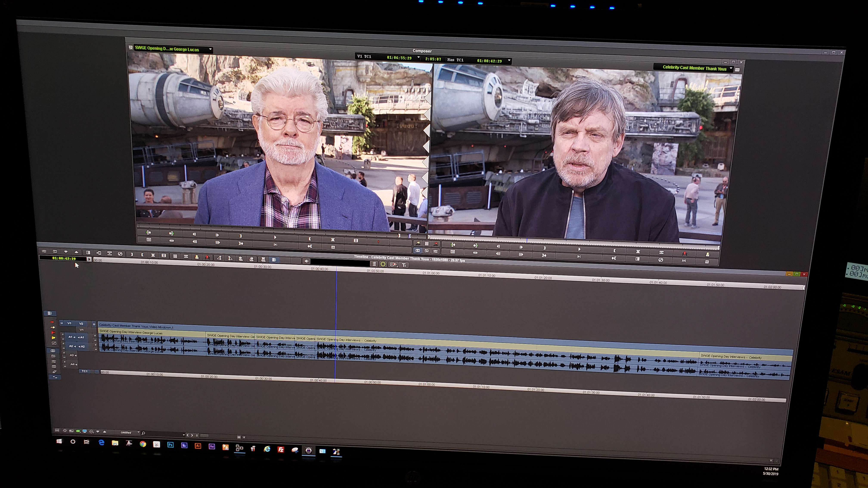Click the yellow Splice-In segment arrow tool
The height and width of the screenshot is (488, 868).
pyautogui.click(x=53, y=327)
